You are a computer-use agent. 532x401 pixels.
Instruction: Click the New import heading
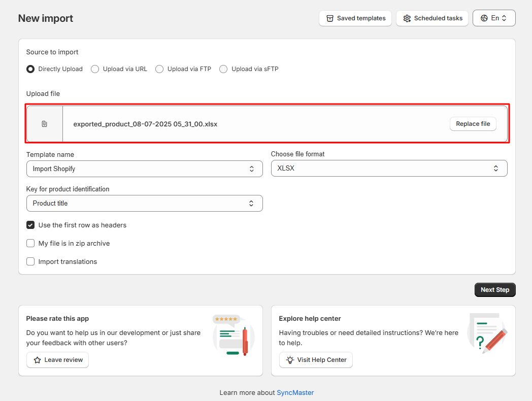pyautogui.click(x=46, y=18)
